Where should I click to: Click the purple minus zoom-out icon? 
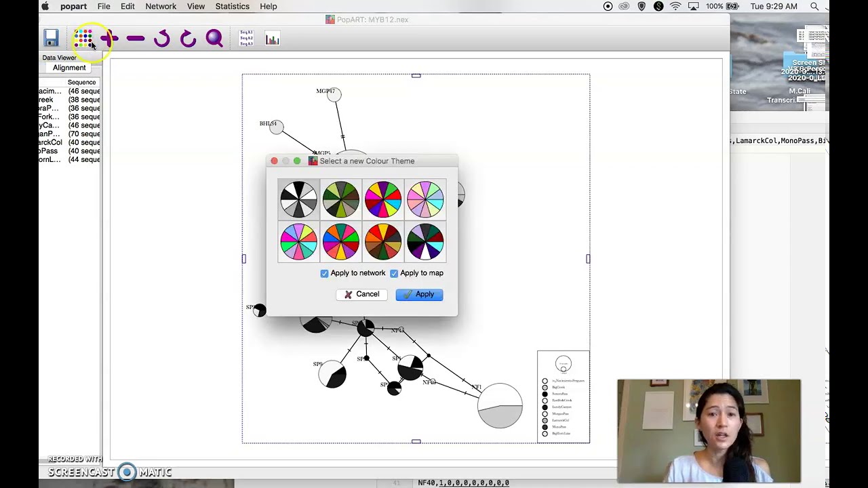pos(136,39)
